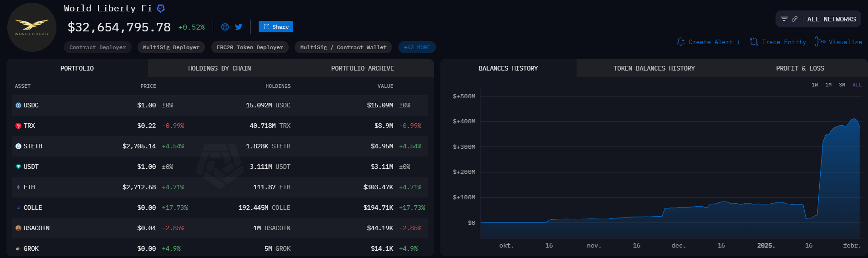Viewport: 868px width, 258px height.
Task: Click the Visualize graph icon
Action: point(820,41)
